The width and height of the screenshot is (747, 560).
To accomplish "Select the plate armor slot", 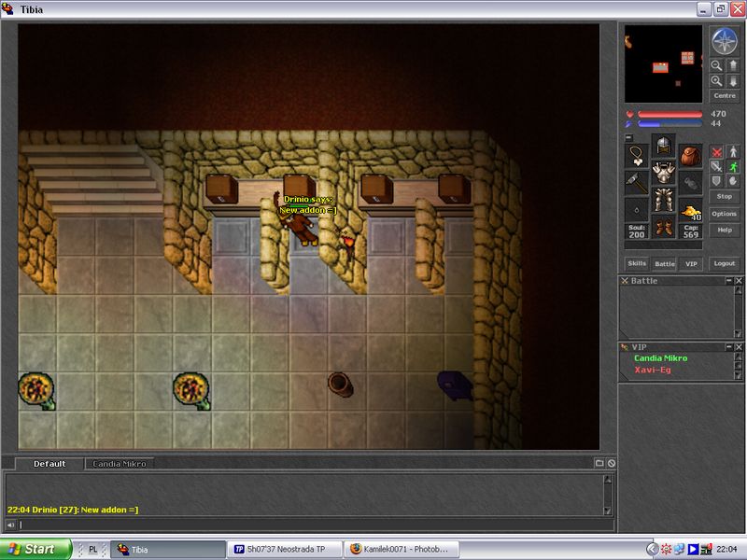I will click(x=664, y=173).
